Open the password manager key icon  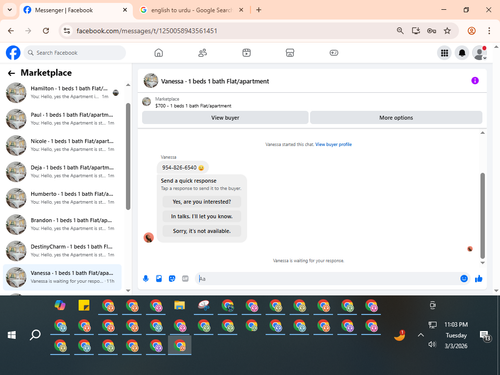pyautogui.click(x=431, y=31)
